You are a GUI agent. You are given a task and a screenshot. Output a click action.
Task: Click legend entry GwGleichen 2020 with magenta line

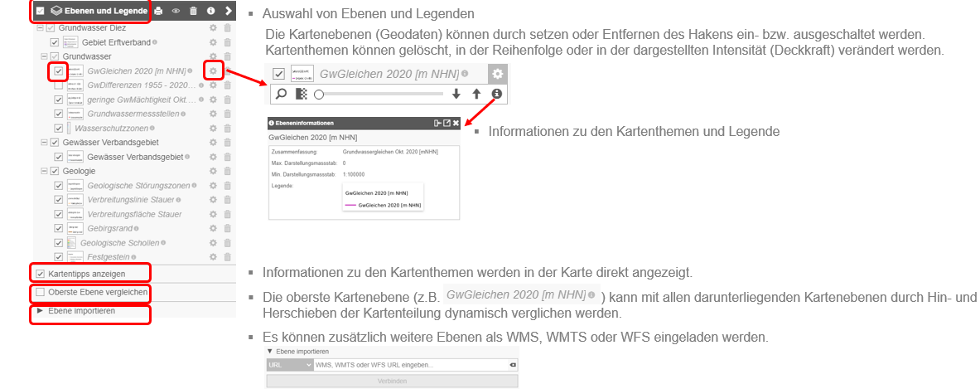(x=383, y=205)
